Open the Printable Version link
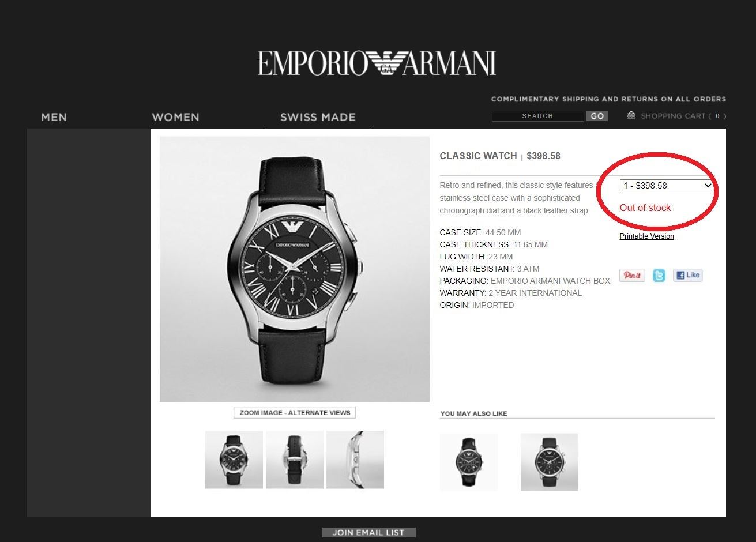756x542 pixels. pyautogui.click(x=646, y=236)
